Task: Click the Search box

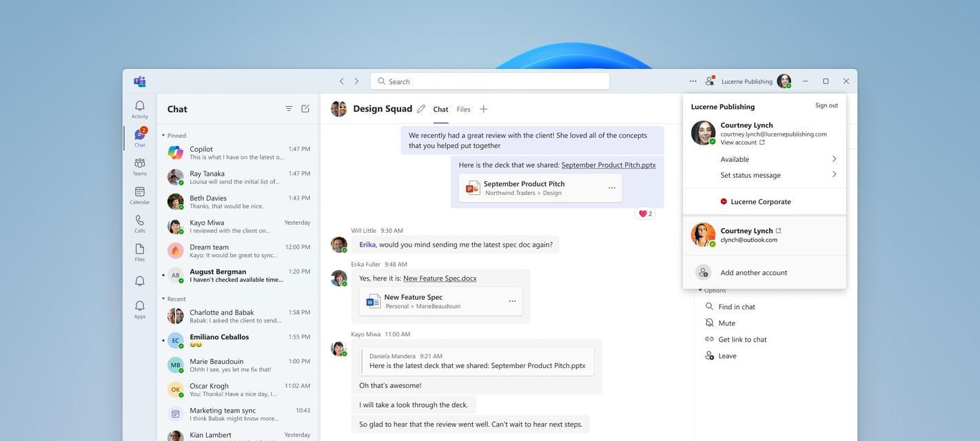Action: (x=490, y=81)
